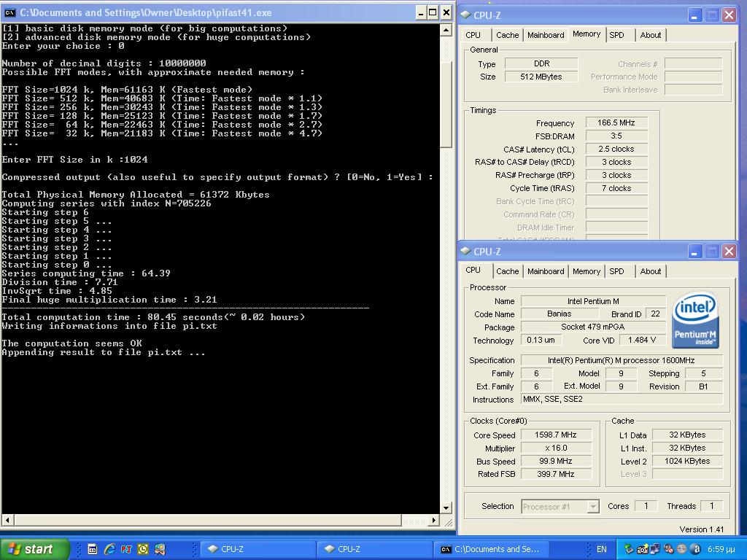Click the Frequency value 166.5 MHz
Image resolution: width=747 pixels, height=560 pixels.
pos(616,122)
